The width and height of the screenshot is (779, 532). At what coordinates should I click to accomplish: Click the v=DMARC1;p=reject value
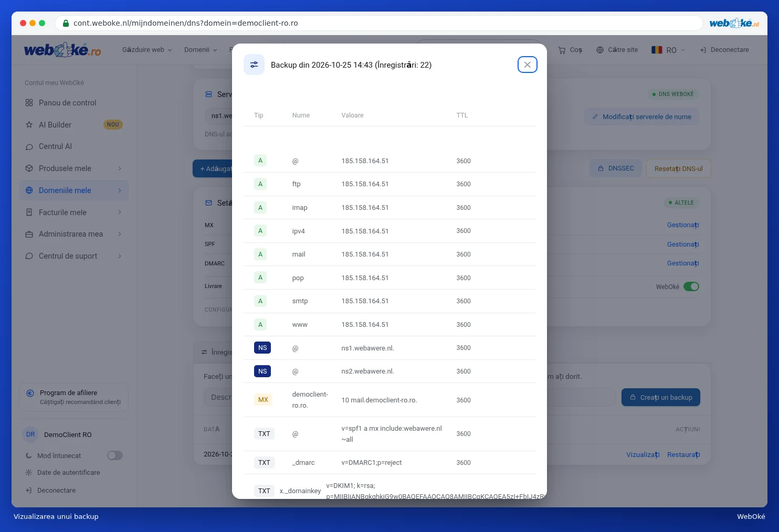click(x=371, y=463)
